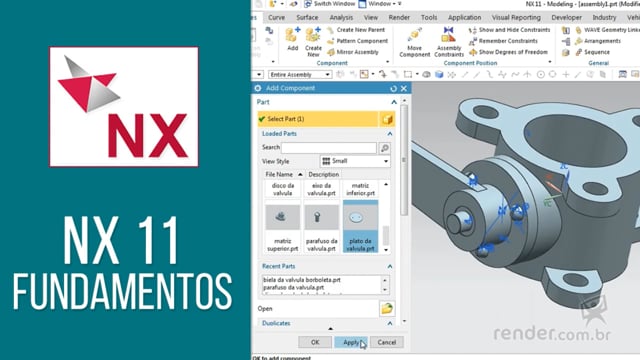Click the Open folder icon
Screen dimensions: 640x360
click(387, 309)
